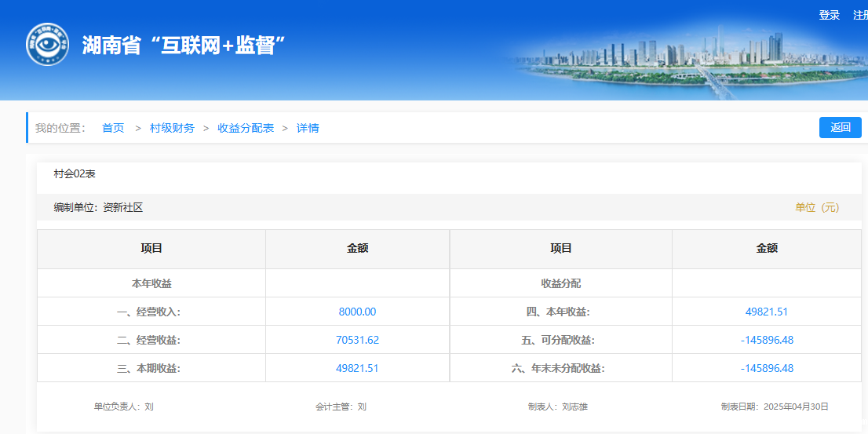
Task: Click 本年收益 amount in right column
Action: coord(766,312)
